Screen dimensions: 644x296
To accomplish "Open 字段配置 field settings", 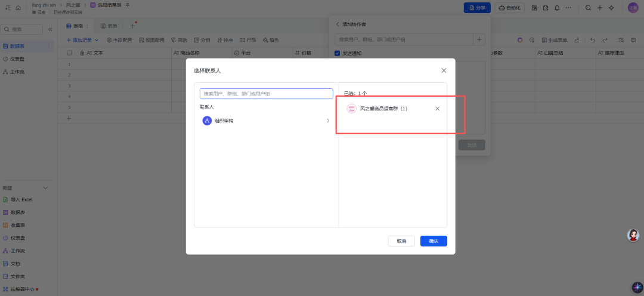I will [x=119, y=41].
